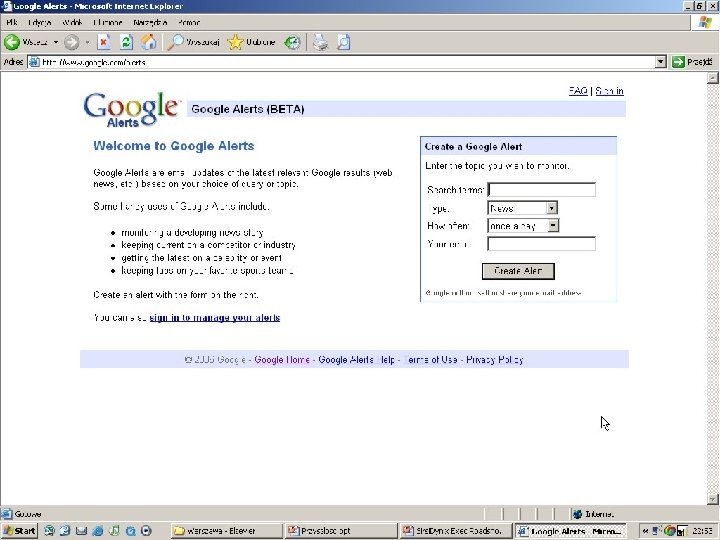720x540 pixels.
Task: Expand the address bar dropdown arrow
Action: 660,62
